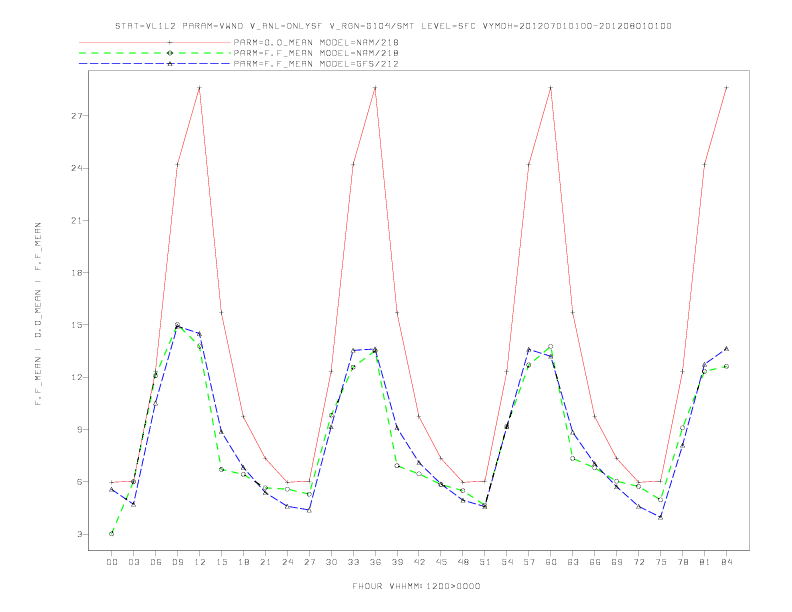Click the y-axis tick label 6

tap(80, 482)
